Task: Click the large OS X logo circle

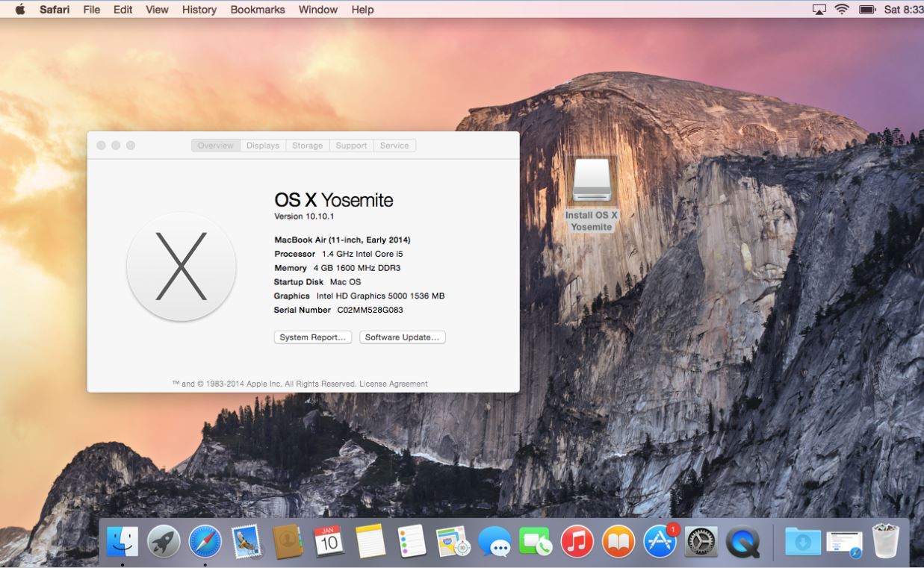Action: point(182,266)
